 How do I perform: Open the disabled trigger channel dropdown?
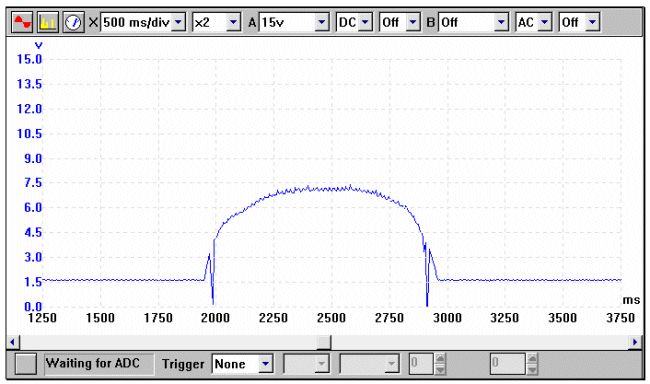coord(321,364)
